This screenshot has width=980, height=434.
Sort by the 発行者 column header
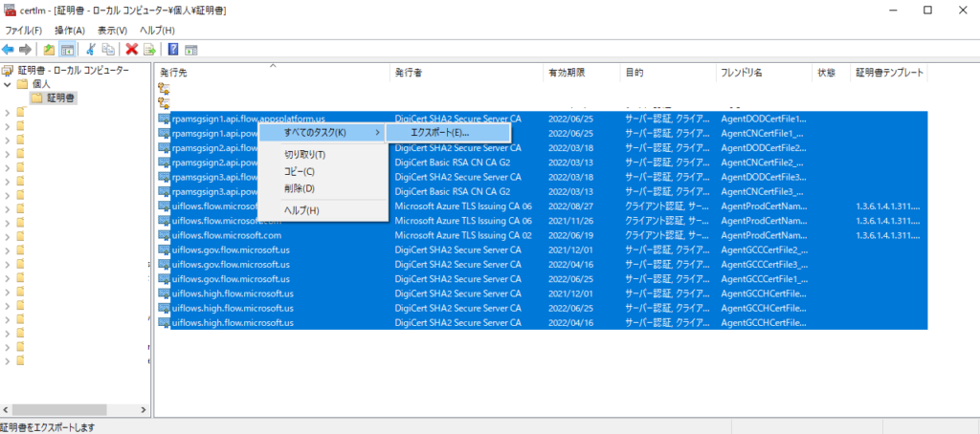466,73
